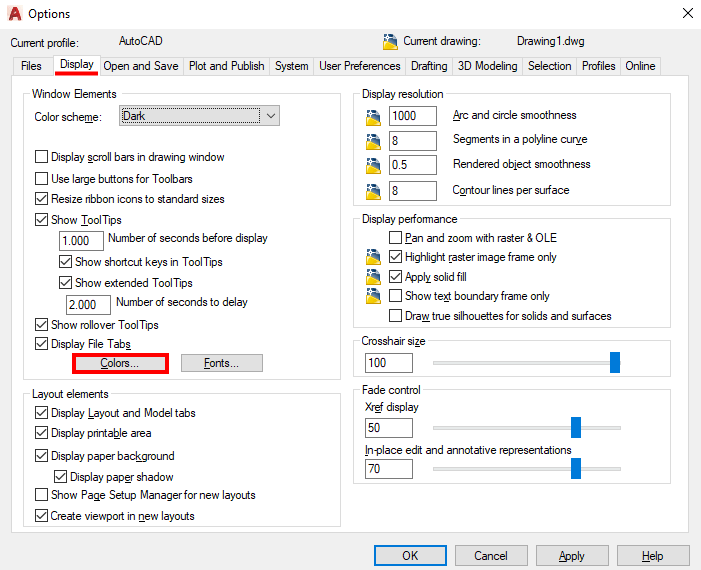Toggle Highlight raster image frame only
Viewport: 701px width, 570px height.
click(x=396, y=257)
